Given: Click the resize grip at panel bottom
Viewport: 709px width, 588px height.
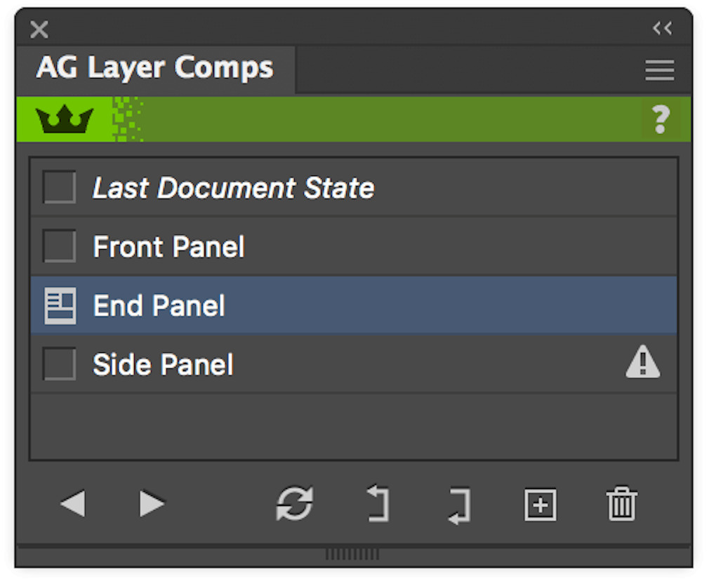Looking at the screenshot, I should pyautogui.click(x=353, y=554).
